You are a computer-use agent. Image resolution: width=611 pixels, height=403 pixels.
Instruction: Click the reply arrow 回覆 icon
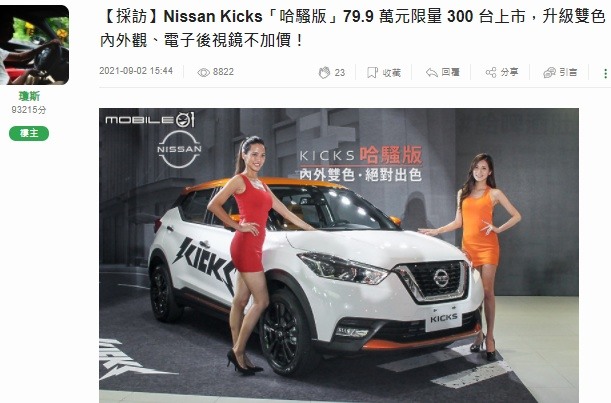point(431,72)
